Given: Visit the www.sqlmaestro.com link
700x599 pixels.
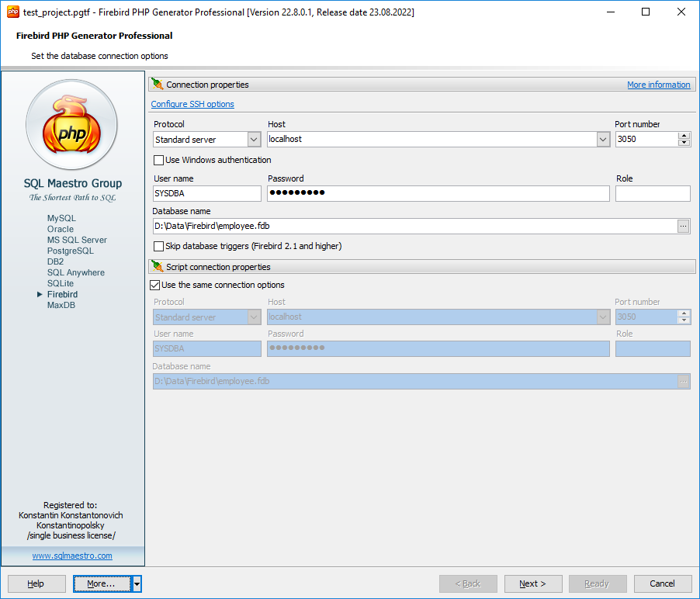Looking at the screenshot, I should tap(72, 556).
